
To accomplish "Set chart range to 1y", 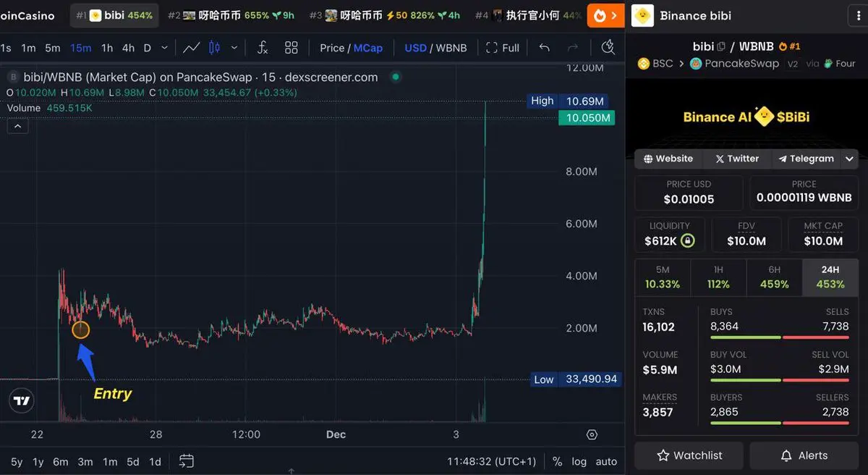I will point(38,461).
